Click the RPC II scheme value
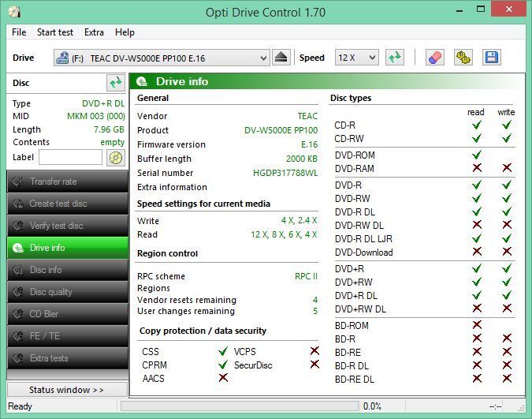 pos(306,276)
